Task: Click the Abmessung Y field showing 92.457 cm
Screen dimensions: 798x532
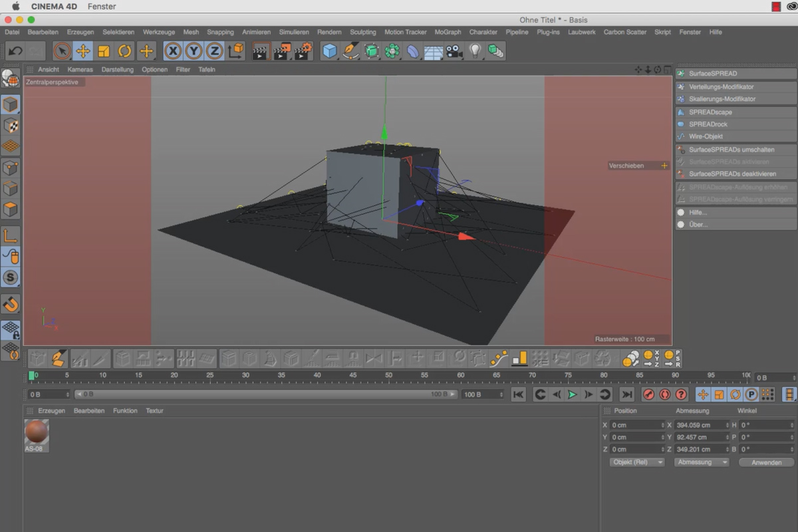Action: [702, 437]
